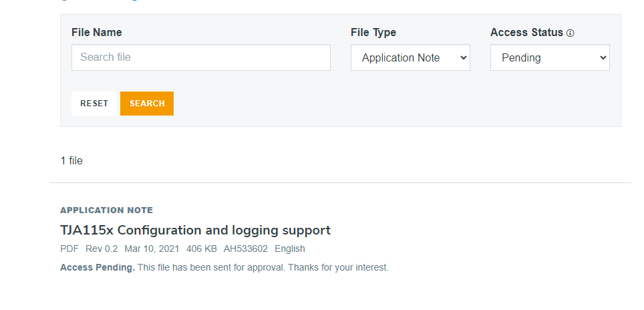Click the English language label
The width and height of the screenshot is (644, 310).
pos(290,249)
